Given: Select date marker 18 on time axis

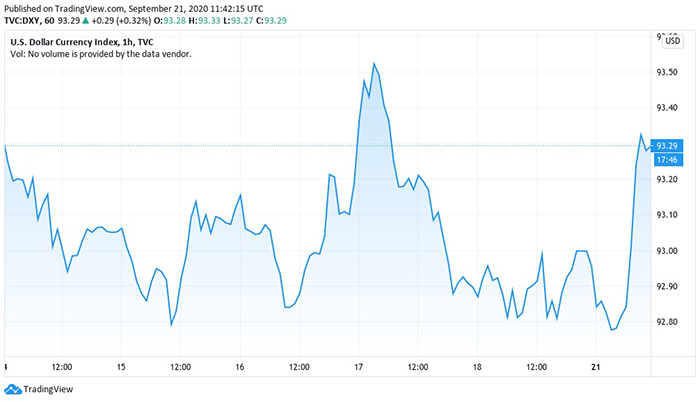Looking at the screenshot, I should (477, 365).
